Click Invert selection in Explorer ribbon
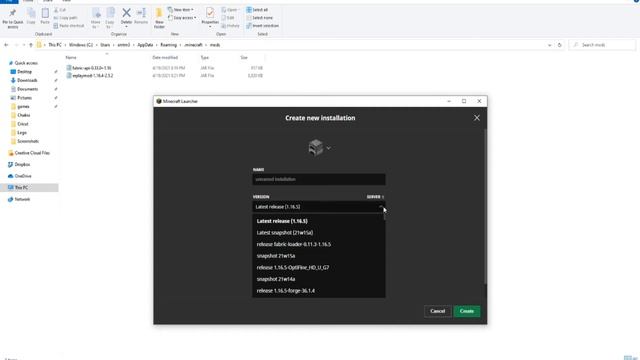640x360 pixels. pos(262,26)
